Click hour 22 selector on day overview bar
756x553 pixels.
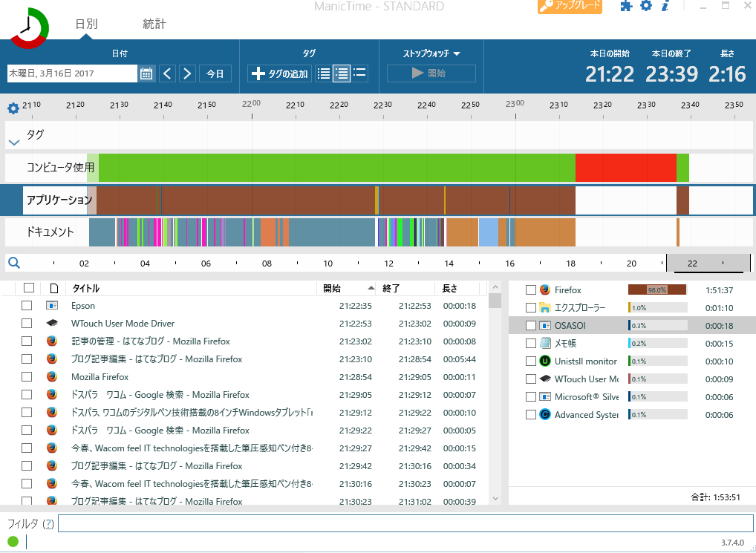(x=692, y=264)
